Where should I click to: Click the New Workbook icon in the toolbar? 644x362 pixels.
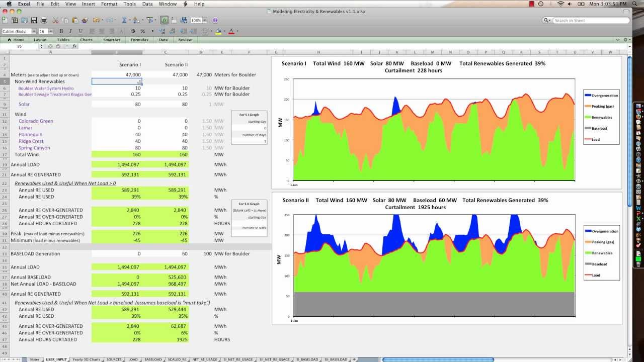pyautogui.click(x=5, y=20)
